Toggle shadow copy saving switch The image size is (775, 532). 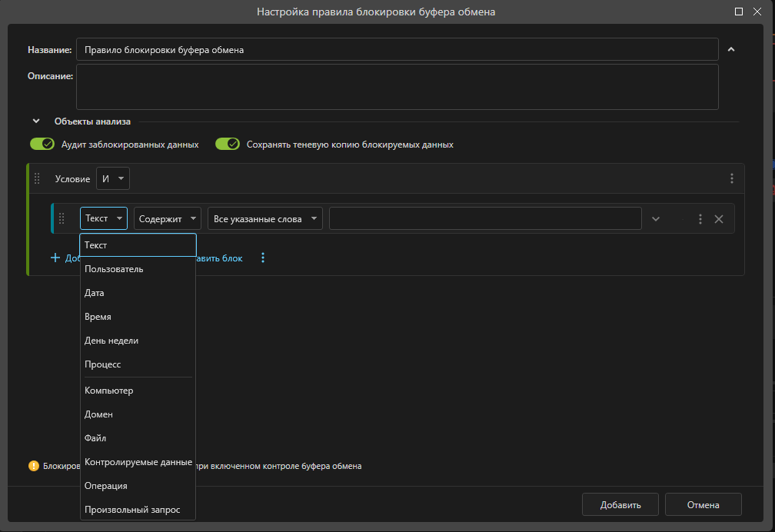click(228, 144)
